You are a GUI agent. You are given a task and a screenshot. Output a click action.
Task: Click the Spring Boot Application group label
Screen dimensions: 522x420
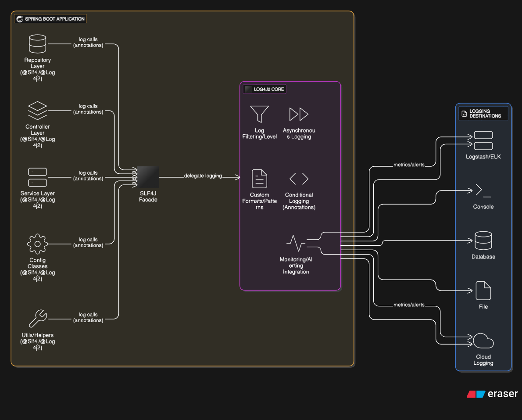50,19
